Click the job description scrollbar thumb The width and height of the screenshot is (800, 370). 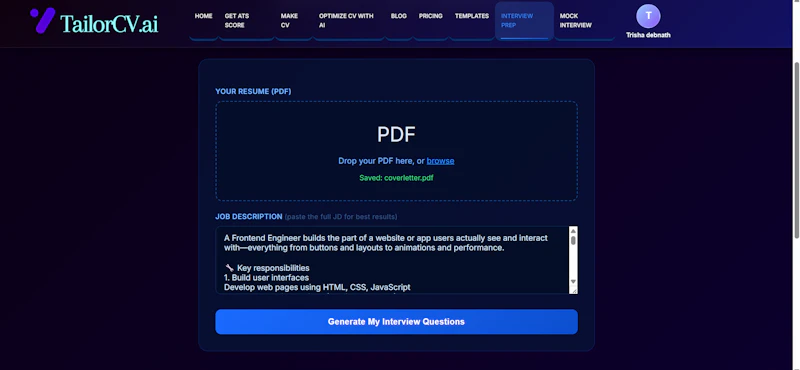point(573,240)
